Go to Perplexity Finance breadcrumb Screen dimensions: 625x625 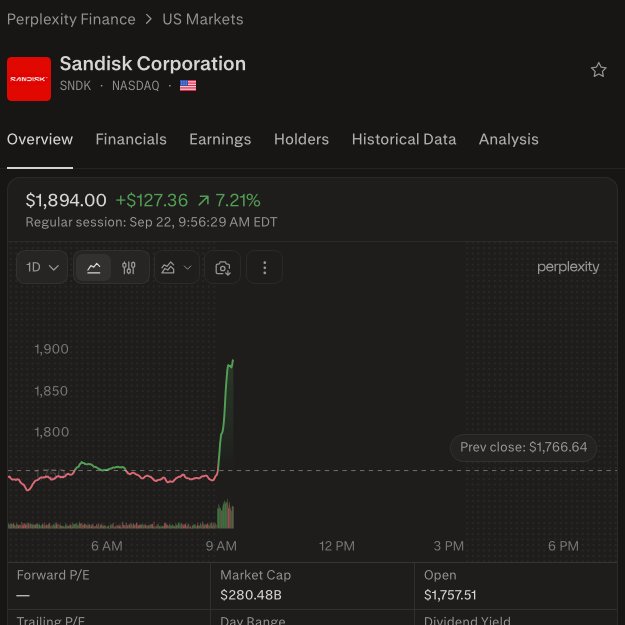pos(71,19)
